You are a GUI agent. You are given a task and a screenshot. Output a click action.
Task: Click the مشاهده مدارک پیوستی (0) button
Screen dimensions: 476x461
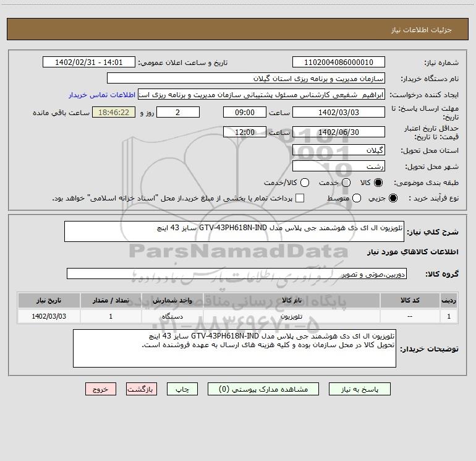pyautogui.click(x=263, y=389)
